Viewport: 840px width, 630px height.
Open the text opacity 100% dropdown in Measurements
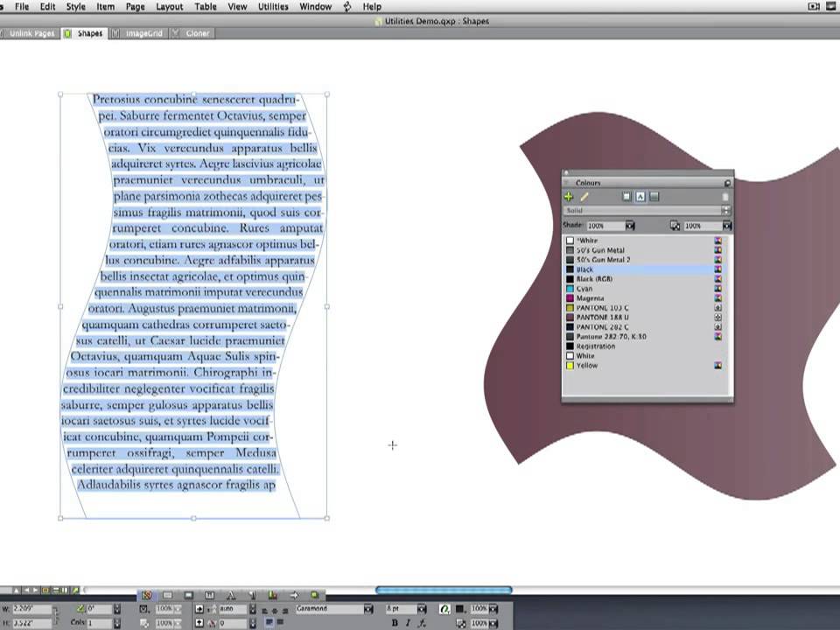tap(493, 623)
